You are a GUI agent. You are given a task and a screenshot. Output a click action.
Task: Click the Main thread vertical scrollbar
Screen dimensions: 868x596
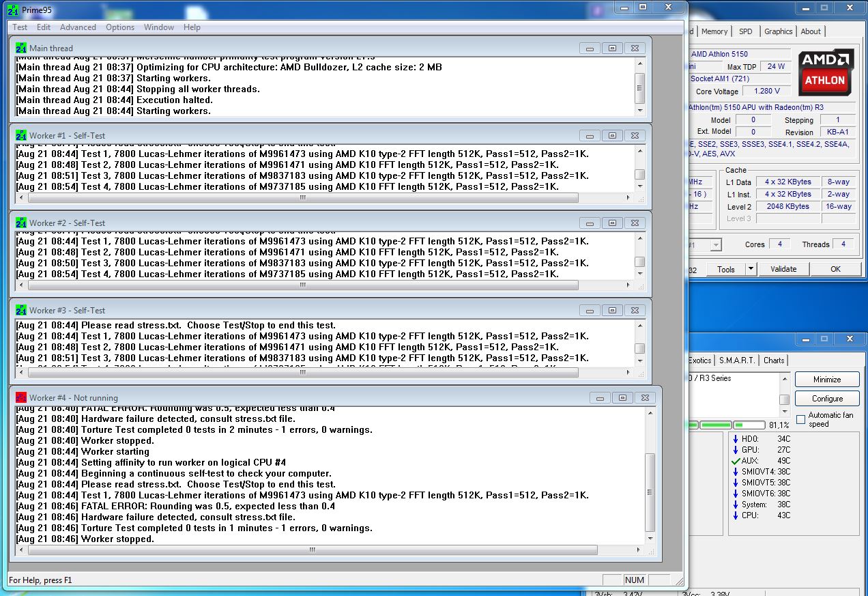639,85
